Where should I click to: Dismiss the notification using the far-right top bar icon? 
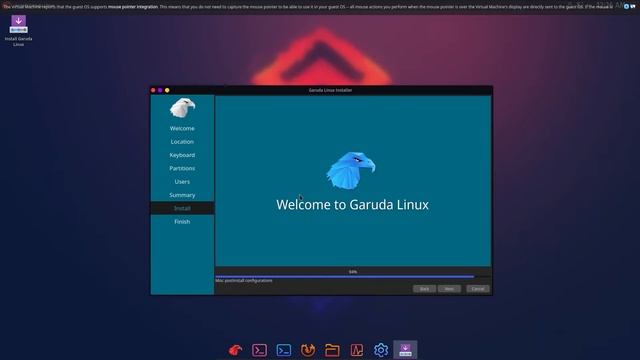click(633, 6)
